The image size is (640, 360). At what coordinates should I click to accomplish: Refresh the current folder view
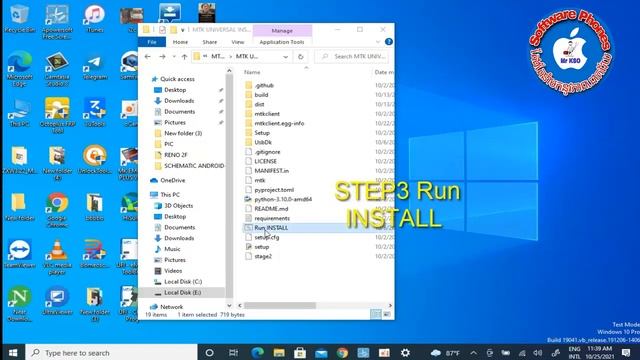pyautogui.click(x=301, y=57)
